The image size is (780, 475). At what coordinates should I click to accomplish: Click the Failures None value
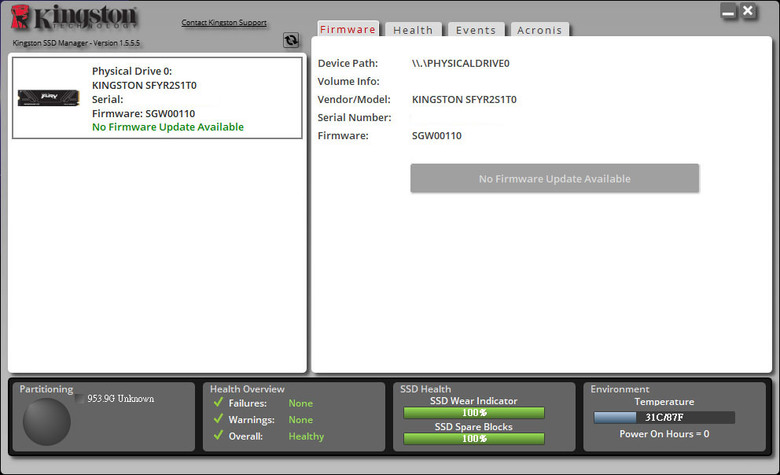point(300,403)
